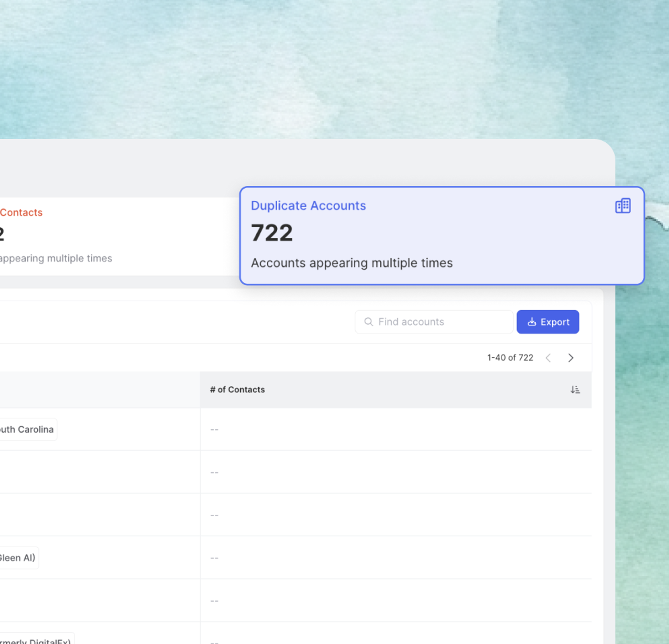This screenshot has height=644, width=669.
Task: Click contacts cell in South Carolina row
Action: [x=396, y=429]
